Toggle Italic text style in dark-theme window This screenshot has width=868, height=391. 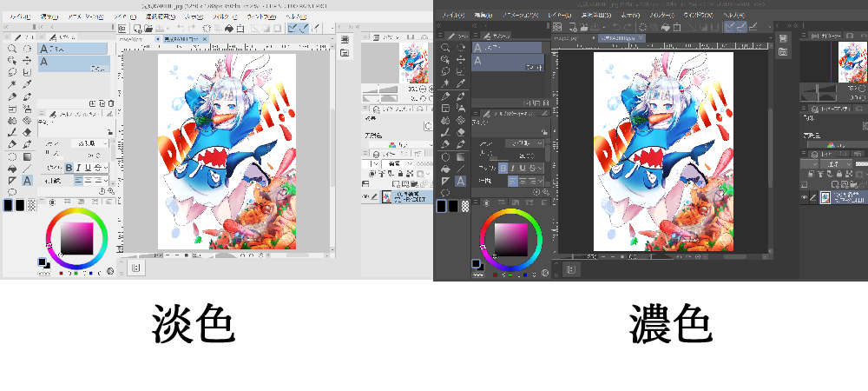pyautogui.click(x=513, y=168)
